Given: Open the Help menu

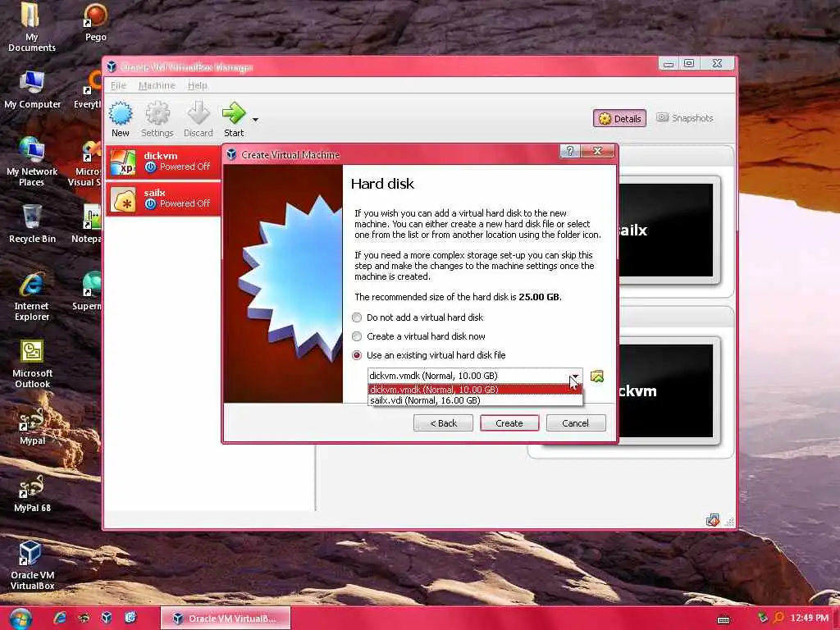Looking at the screenshot, I should 197,85.
